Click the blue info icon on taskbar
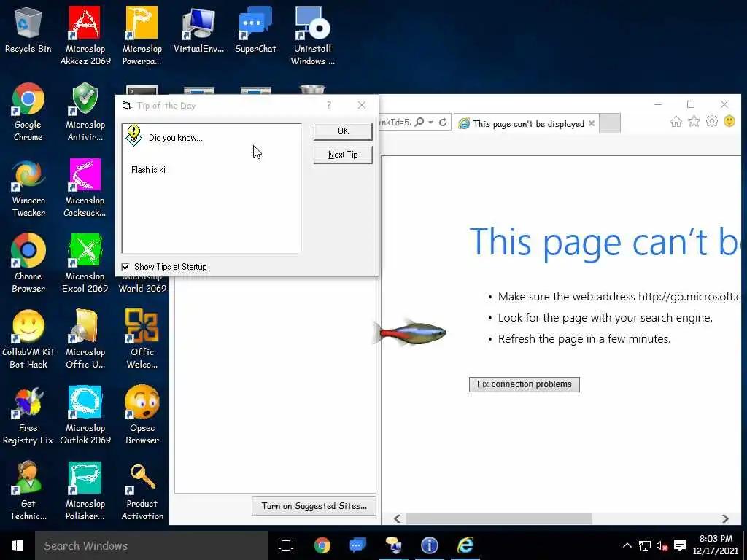 click(x=429, y=545)
